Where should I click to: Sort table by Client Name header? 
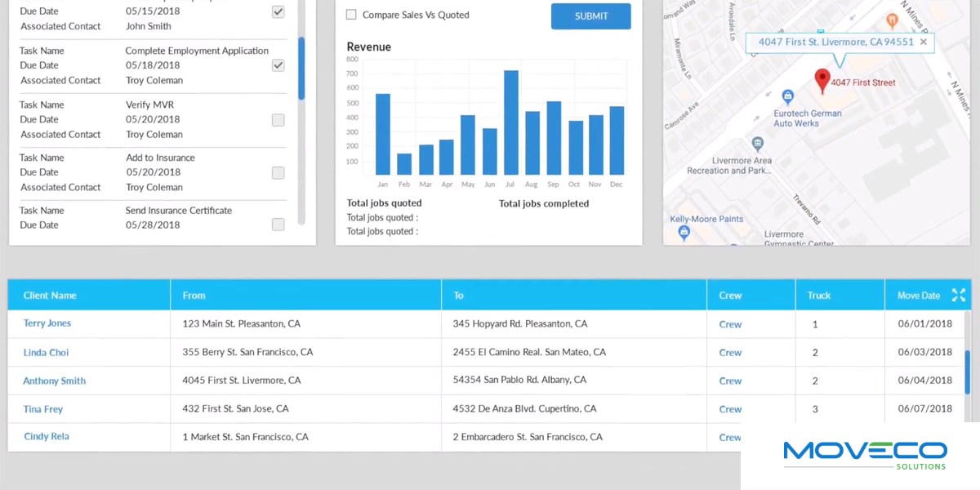pyautogui.click(x=50, y=296)
